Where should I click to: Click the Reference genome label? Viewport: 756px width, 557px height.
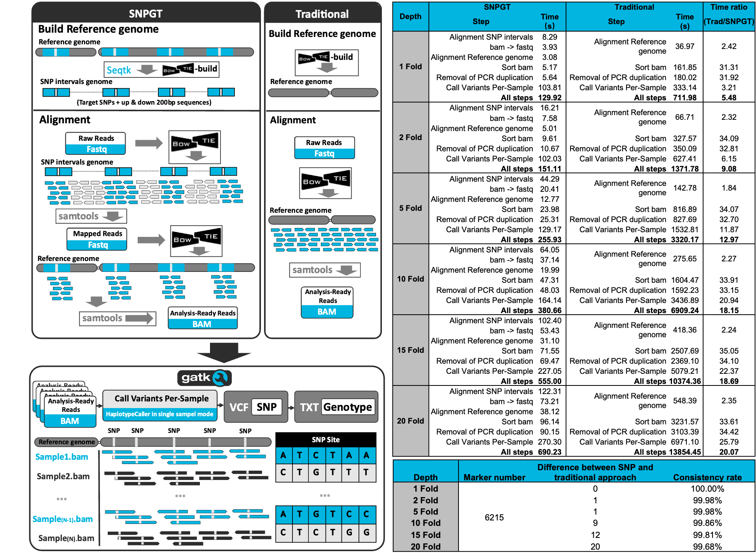(x=66, y=442)
